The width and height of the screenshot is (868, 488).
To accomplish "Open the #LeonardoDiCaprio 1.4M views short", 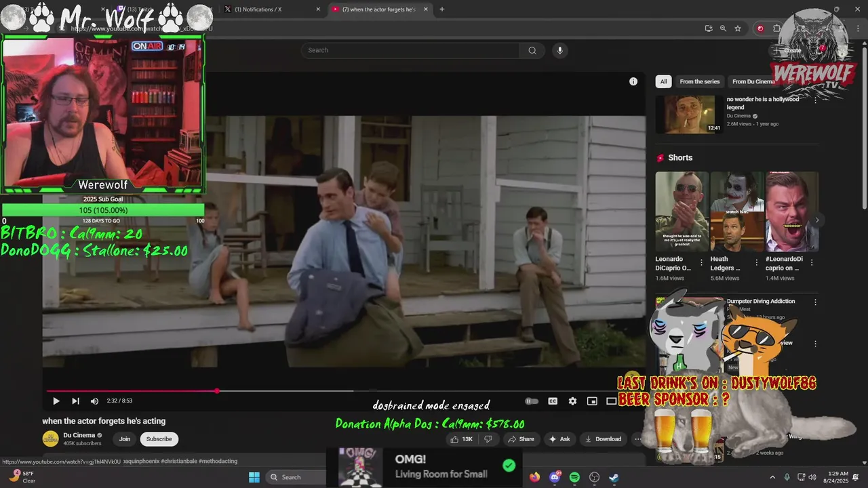I will tap(791, 211).
